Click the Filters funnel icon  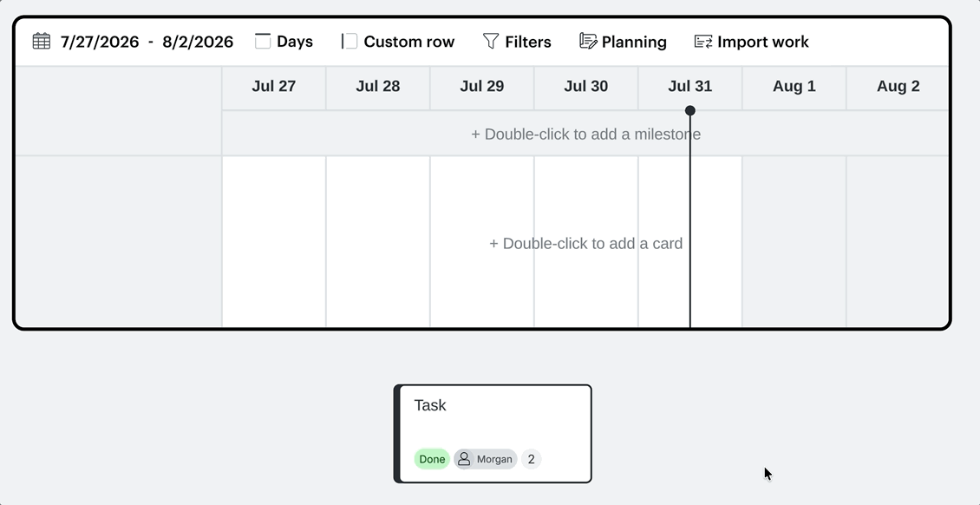coord(491,42)
